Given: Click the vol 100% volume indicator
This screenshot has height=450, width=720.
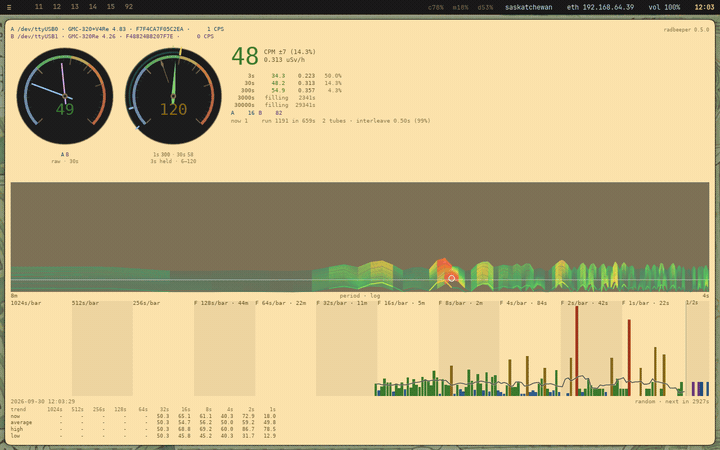Looking at the screenshot, I should click(x=664, y=7).
